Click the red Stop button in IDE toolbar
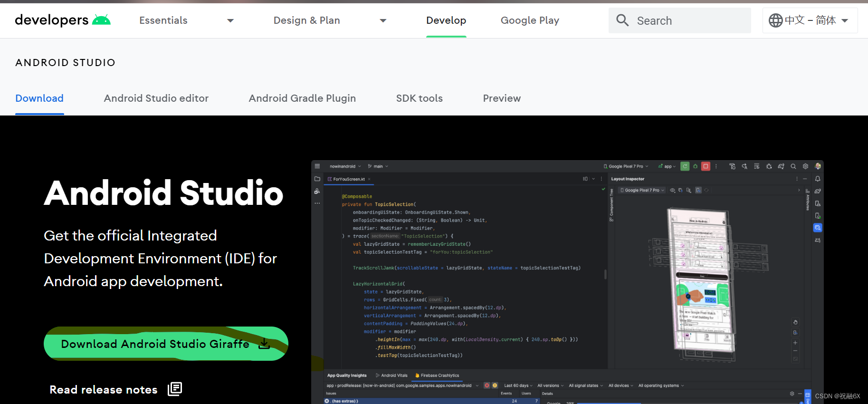Viewport: 868px width, 404px height. [706, 166]
